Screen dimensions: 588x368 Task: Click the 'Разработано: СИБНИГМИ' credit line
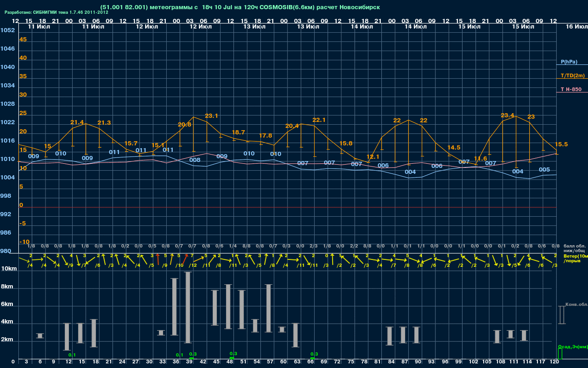56,12
